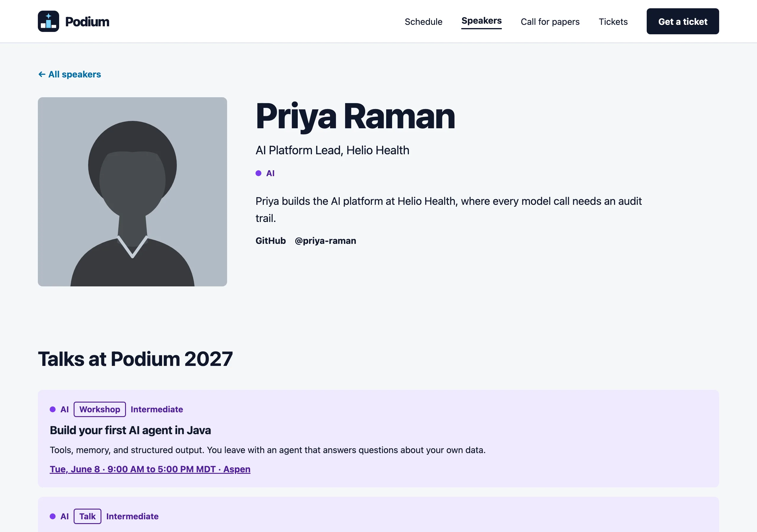Open the @priya-raman GitHub link
Image resolution: width=757 pixels, height=532 pixels.
point(325,241)
